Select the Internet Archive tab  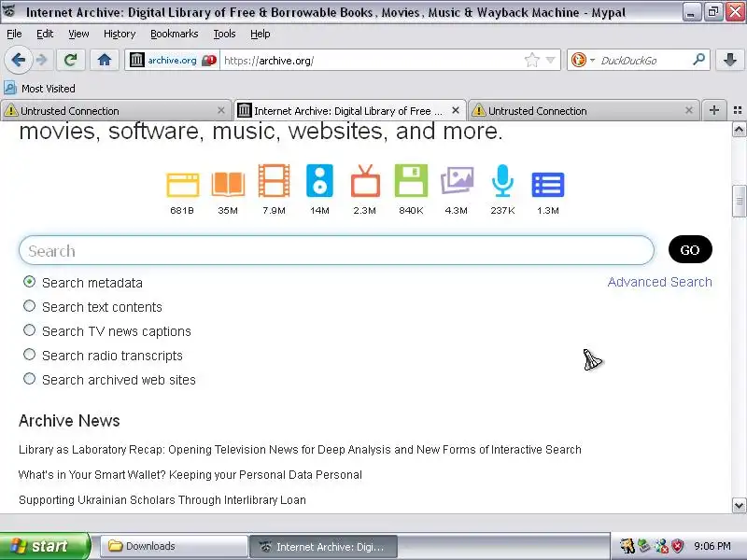[x=349, y=111]
